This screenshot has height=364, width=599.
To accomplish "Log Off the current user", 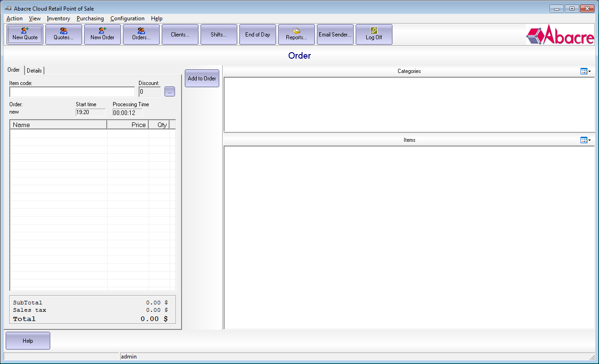I will (374, 34).
